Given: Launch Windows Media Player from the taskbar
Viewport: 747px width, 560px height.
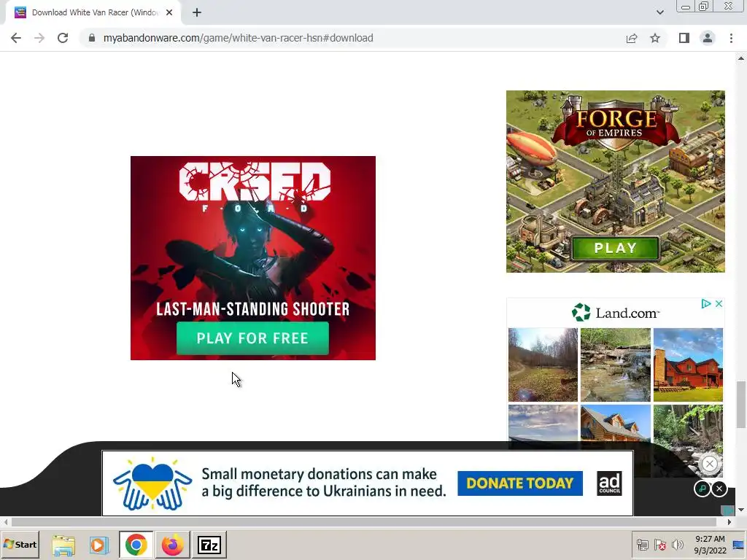Looking at the screenshot, I should [x=99, y=545].
